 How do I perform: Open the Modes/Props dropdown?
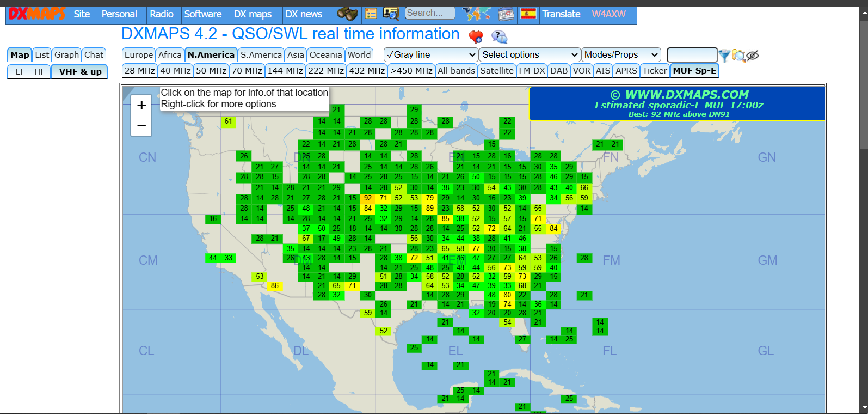(621, 54)
